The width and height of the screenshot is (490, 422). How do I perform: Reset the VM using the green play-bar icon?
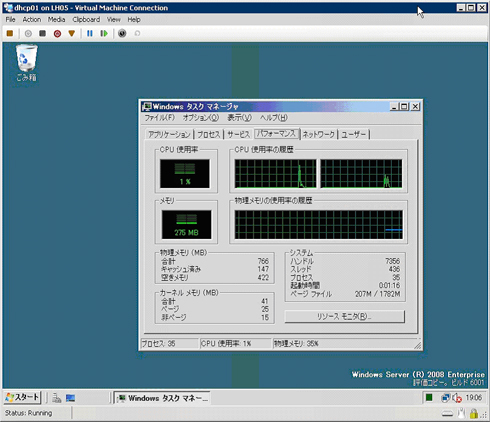click(x=104, y=33)
